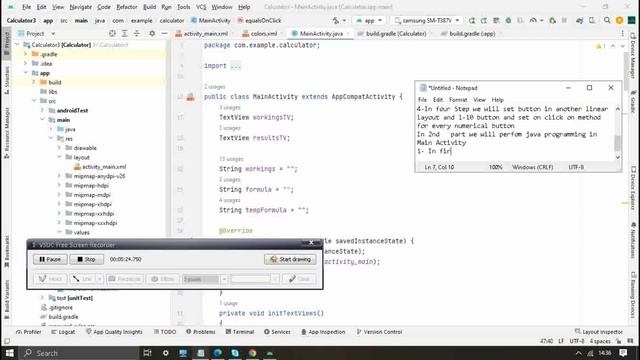Expand the folded import statement

(x=236, y=66)
